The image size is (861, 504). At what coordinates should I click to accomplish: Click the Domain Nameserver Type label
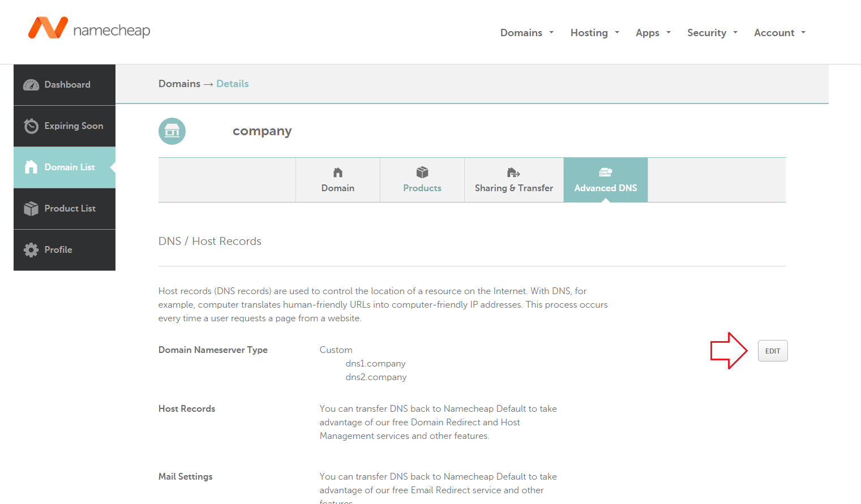[213, 350]
